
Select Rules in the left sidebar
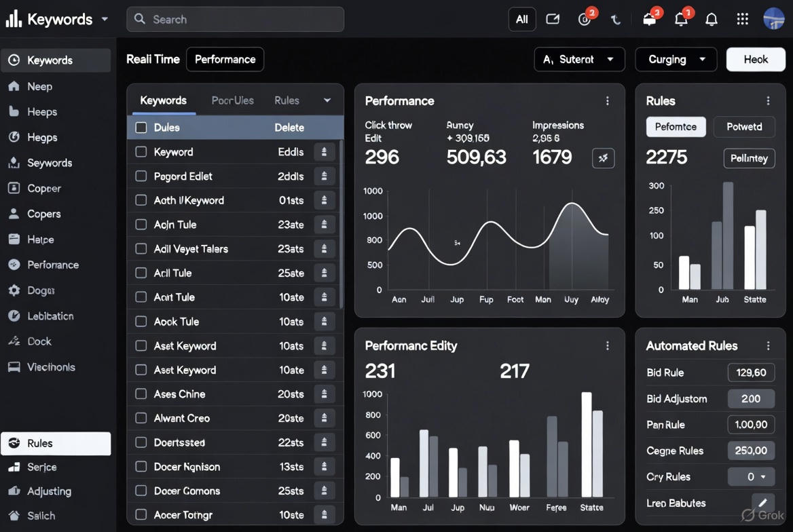click(56, 443)
